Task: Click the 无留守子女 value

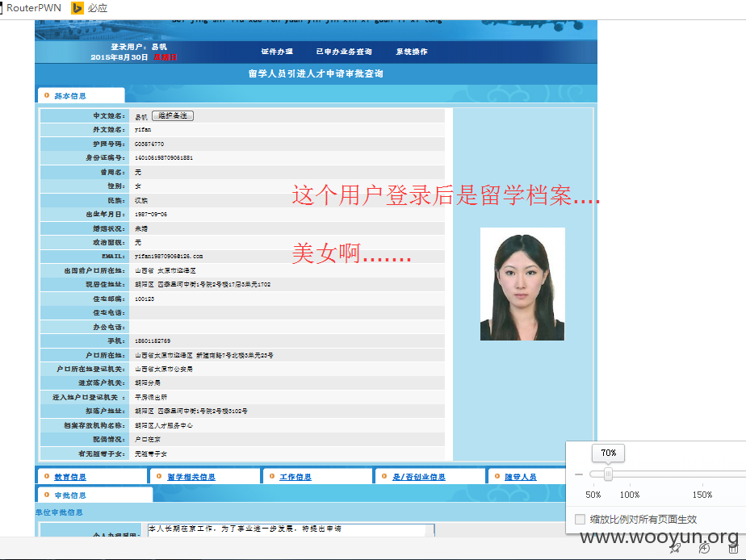Action: coord(151,454)
